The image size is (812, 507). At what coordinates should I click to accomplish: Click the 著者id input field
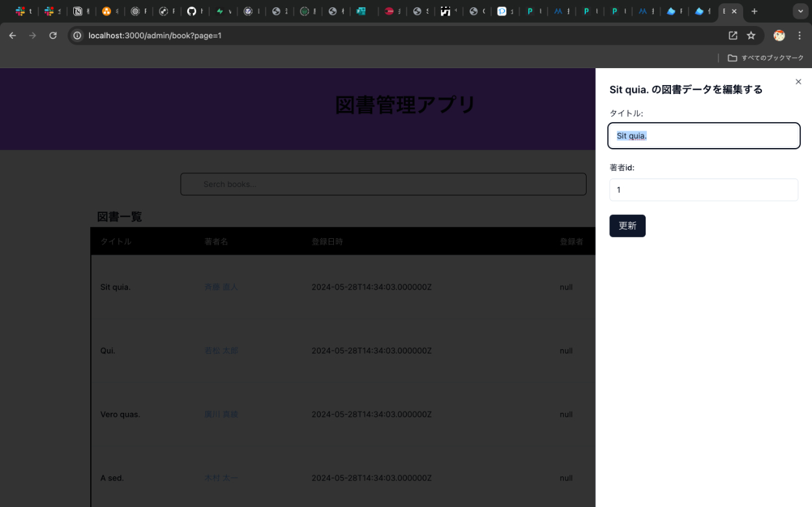(704, 190)
